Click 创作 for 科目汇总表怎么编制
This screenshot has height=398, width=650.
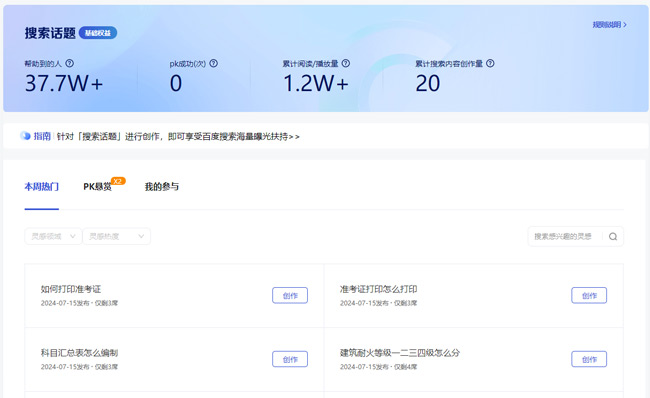(x=290, y=359)
